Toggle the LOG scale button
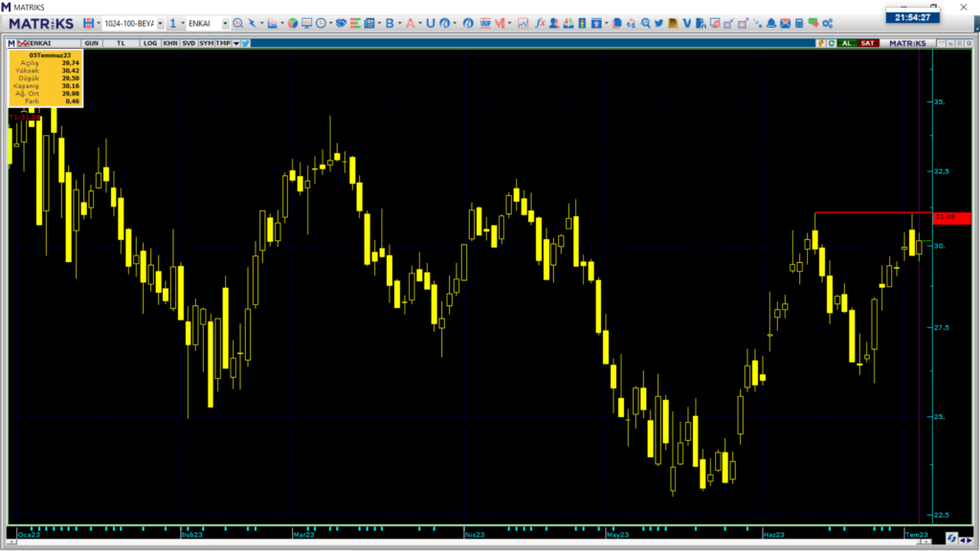The width and height of the screenshot is (980, 551). click(x=149, y=43)
